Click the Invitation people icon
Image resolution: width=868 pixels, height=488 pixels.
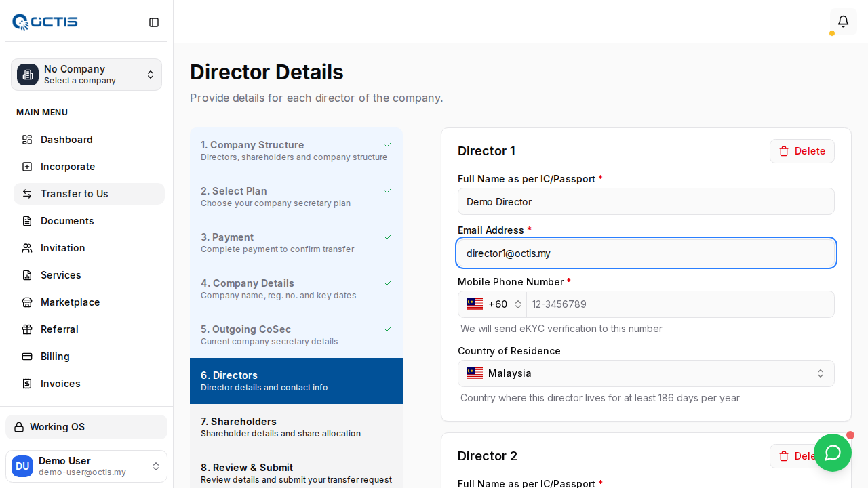pyautogui.click(x=27, y=248)
